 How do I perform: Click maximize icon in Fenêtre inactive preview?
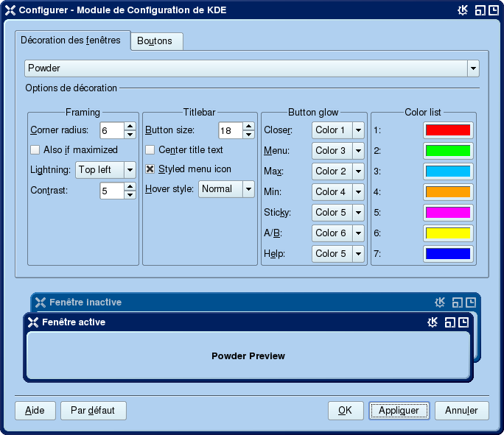pyautogui.click(x=471, y=303)
